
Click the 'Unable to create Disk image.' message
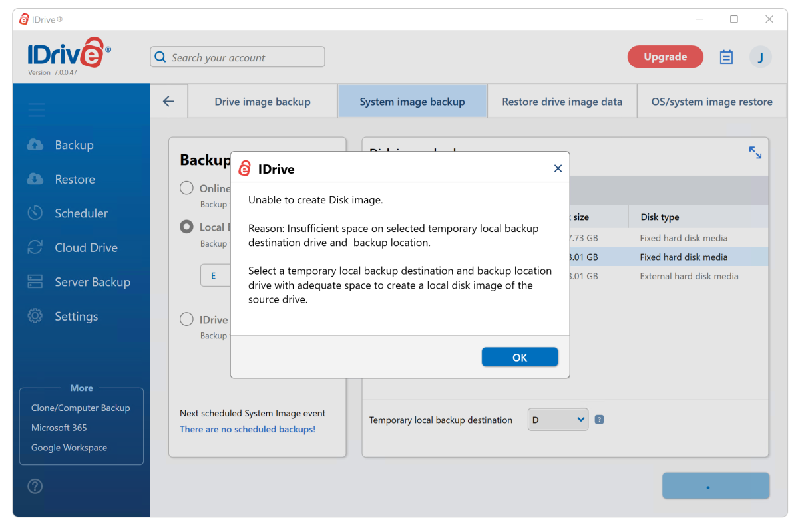tap(315, 200)
